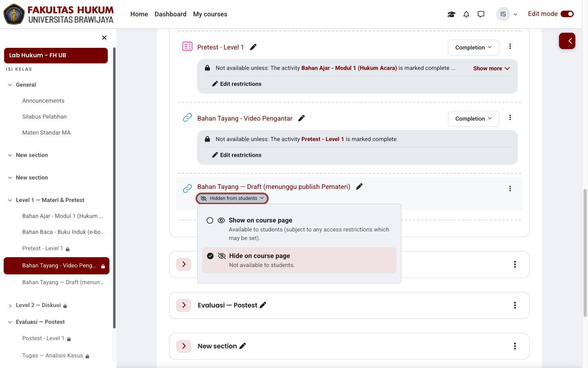Open the Bahan Tayang Draft three-dot menu

[x=510, y=188]
